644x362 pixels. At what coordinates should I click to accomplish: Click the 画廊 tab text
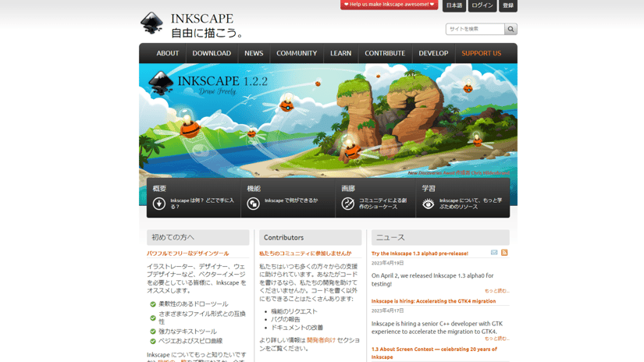348,188
